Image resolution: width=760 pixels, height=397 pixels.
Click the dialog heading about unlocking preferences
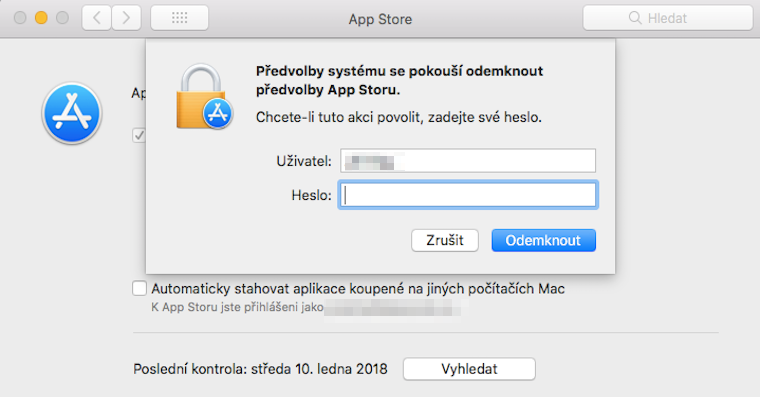(x=399, y=80)
